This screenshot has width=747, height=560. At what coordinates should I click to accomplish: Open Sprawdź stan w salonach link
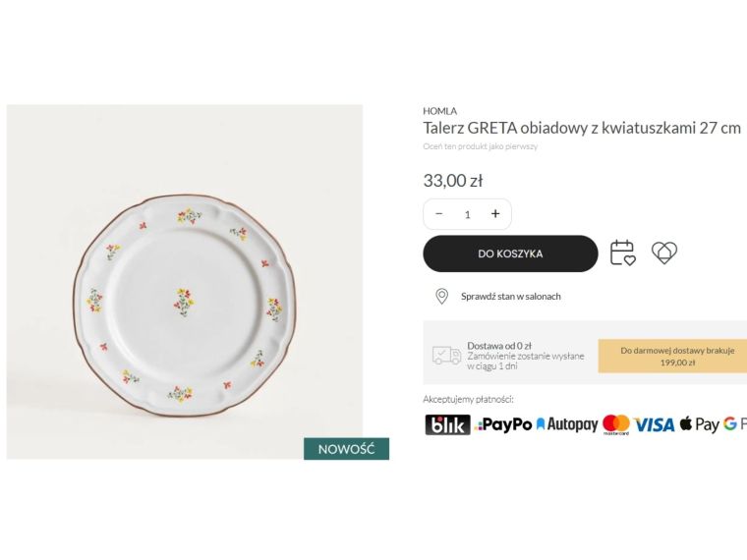pos(510,296)
